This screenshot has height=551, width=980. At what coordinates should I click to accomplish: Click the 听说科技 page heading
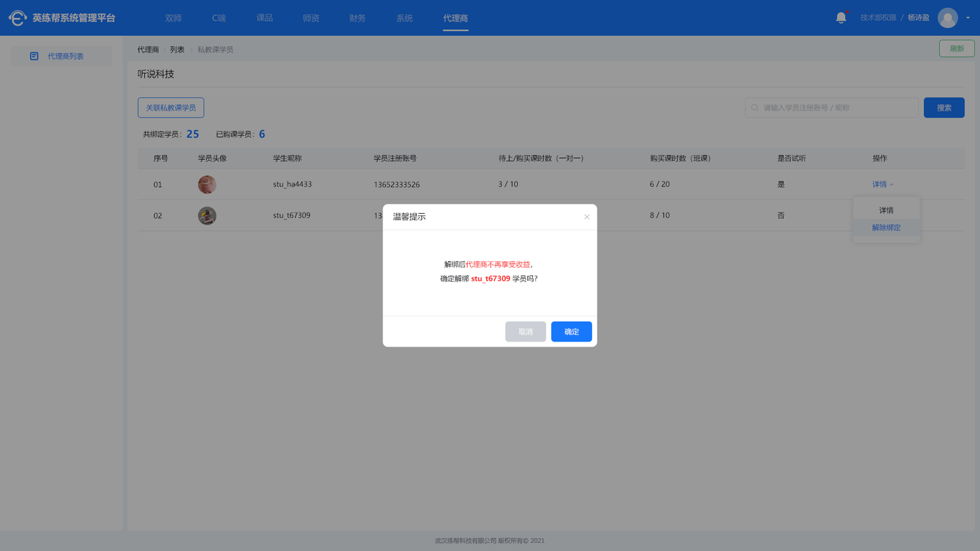point(156,74)
